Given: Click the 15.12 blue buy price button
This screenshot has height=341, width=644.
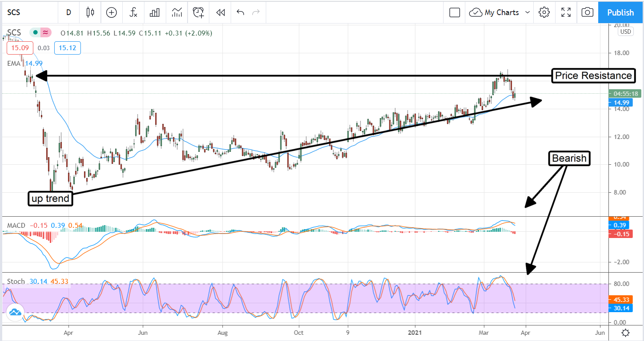Looking at the screenshot, I should 67,48.
